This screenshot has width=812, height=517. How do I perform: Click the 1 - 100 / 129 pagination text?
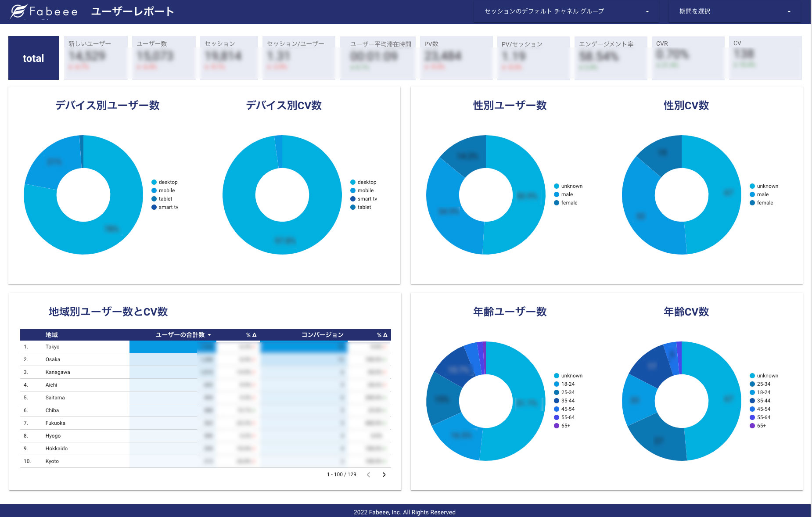pyautogui.click(x=341, y=474)
